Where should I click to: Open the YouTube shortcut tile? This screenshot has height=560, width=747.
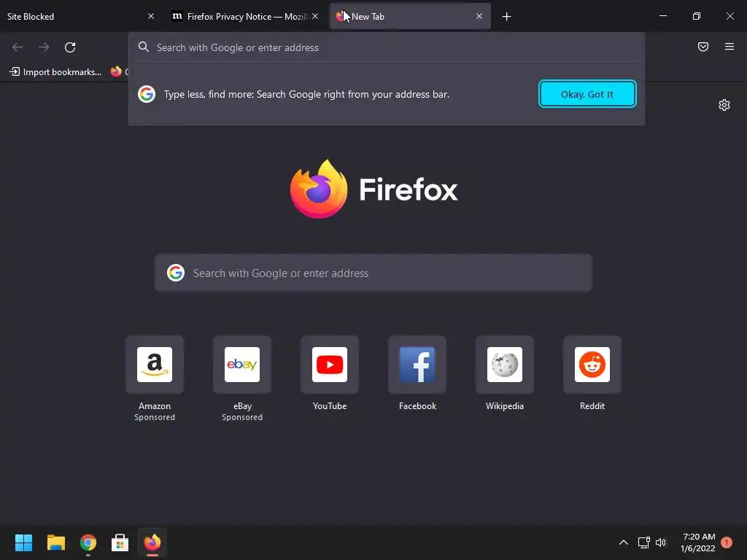coord(330,365)
